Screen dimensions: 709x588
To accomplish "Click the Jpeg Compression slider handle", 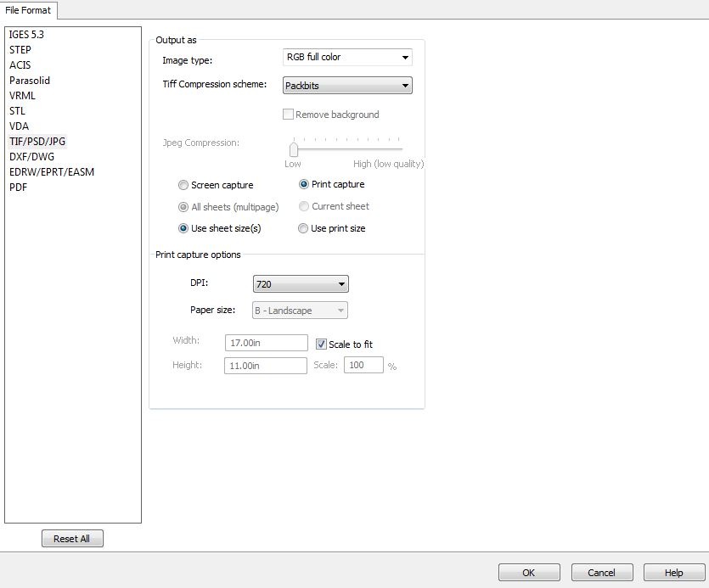I will [294, 149].
